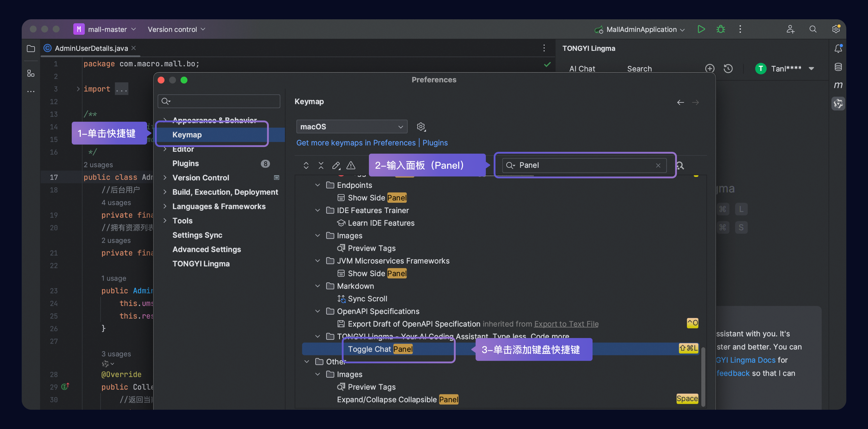Click the keymap gear icon next to macOS
Viewport: 868px width, 429px height.
421,127
